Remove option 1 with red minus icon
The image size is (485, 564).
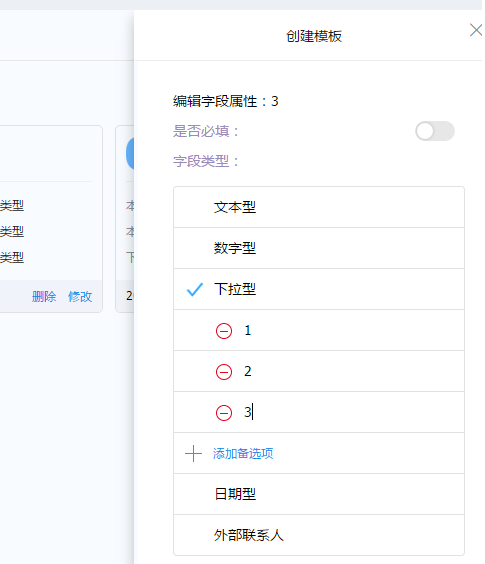[x=224, y=331]
